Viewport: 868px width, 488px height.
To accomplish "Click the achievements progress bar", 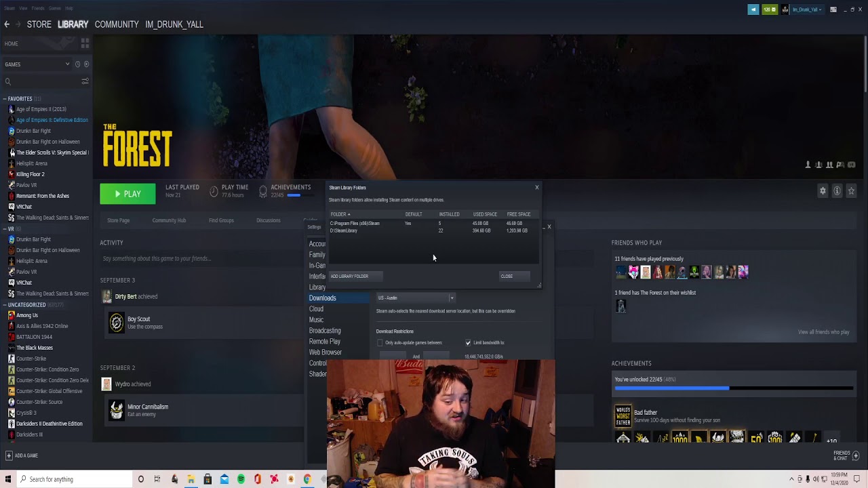I will pyautogui.click(x=733, y=388).
